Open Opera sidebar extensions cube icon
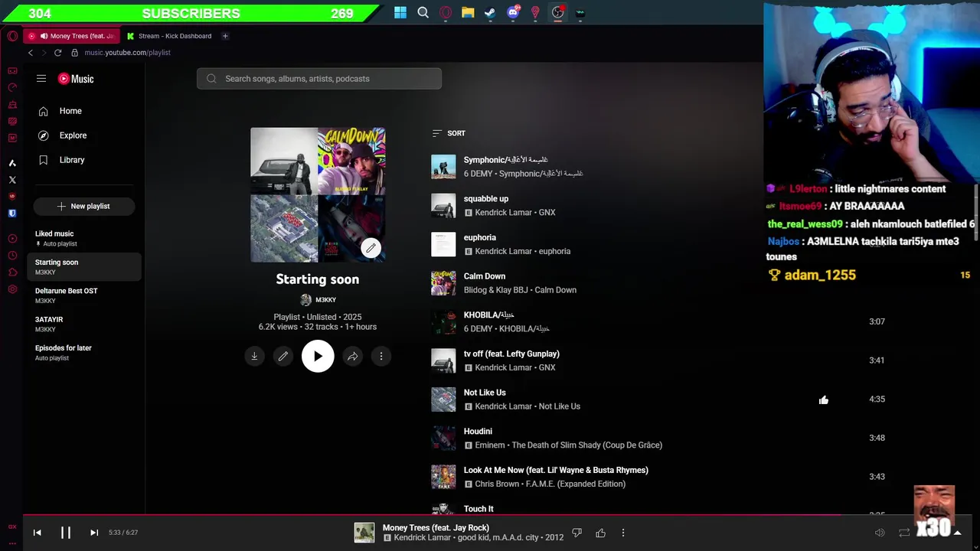This screenshot has height=551, width=980. pos(12,272)
